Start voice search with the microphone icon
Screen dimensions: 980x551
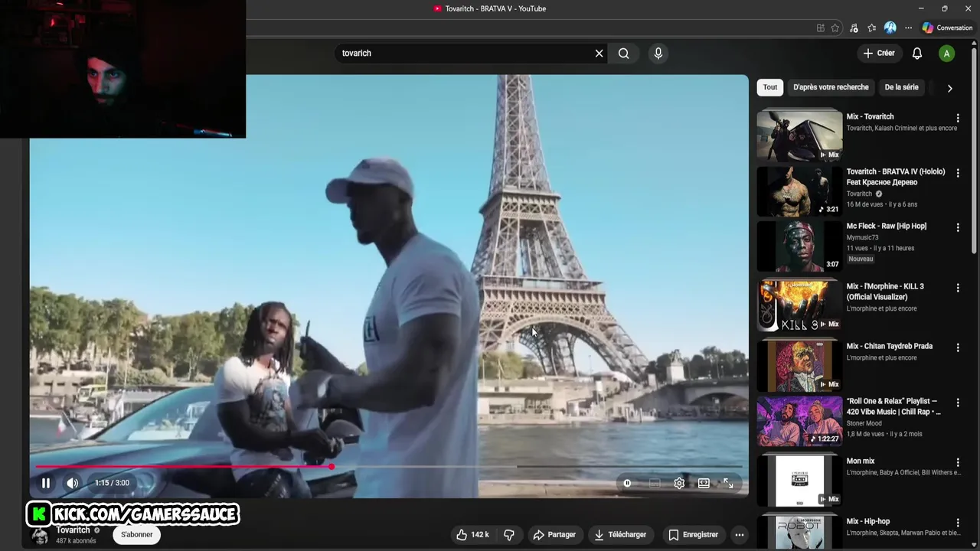pyautogui.click(x=658, y=54)
